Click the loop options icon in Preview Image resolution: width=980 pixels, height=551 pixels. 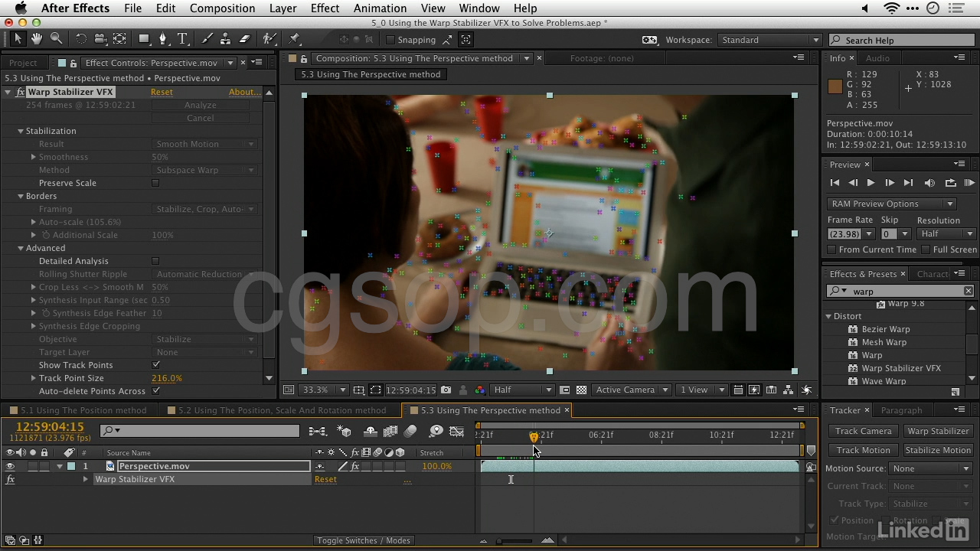click(x=950, y=183)
